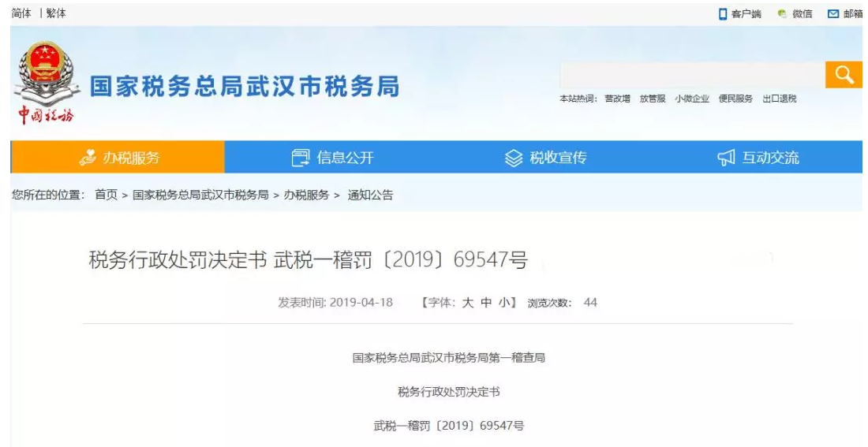Click the 信息公开 tab icon
Image resolution: width=868 pixels, height=447 pixels.
(x=301, y=158)
